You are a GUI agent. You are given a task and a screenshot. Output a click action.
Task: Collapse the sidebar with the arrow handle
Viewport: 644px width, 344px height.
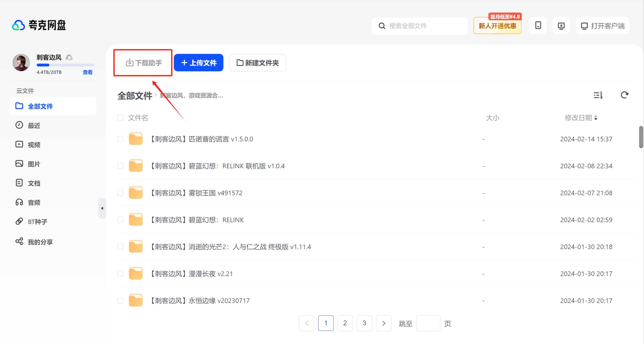(102, 208)
